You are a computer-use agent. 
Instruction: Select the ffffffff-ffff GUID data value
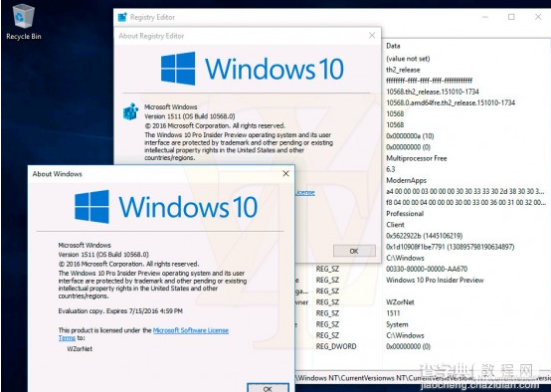[x=429, y=81]
